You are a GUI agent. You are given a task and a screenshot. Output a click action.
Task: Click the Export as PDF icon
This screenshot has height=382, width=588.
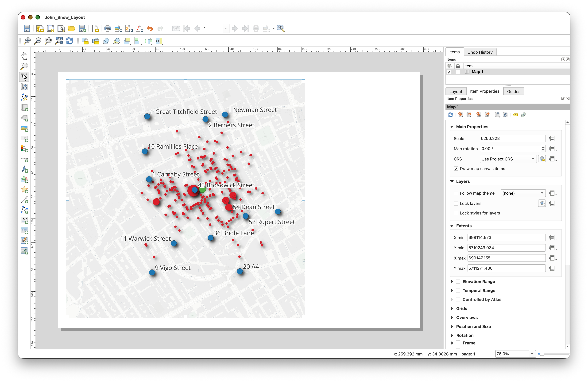pyautogui.click(x=139, y=29)
